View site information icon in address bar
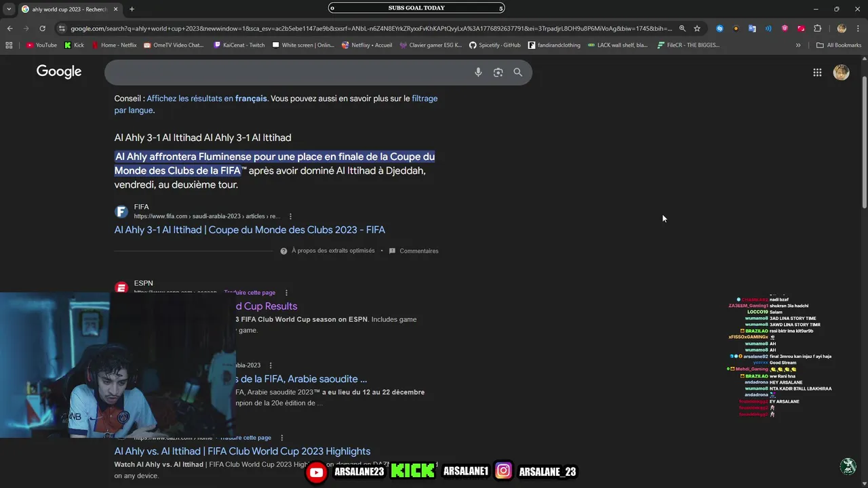Viewport: 868px width, 488px height. point(62,28)
